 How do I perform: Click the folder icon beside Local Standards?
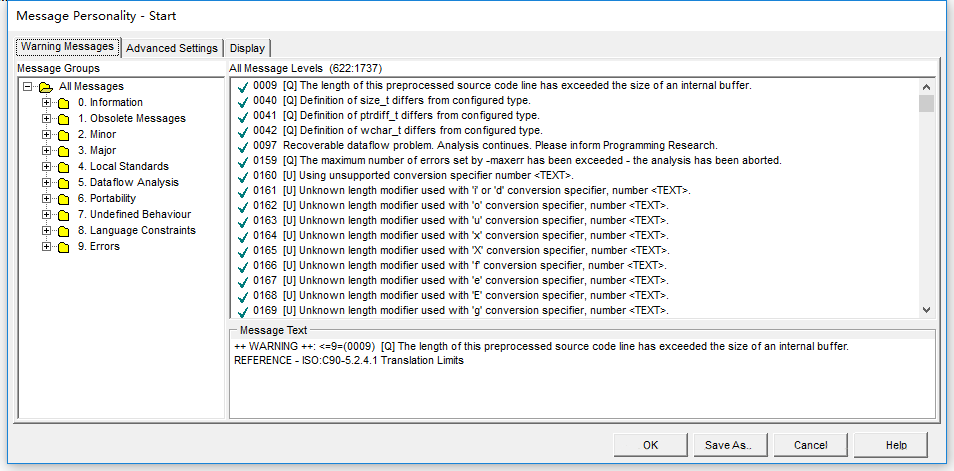point(63,167)
